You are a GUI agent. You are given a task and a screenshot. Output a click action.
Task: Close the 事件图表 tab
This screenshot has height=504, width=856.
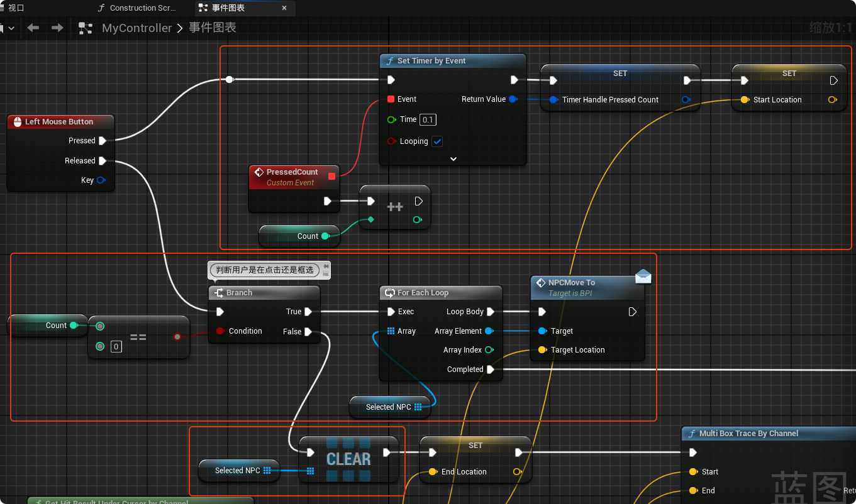[284, 8]
